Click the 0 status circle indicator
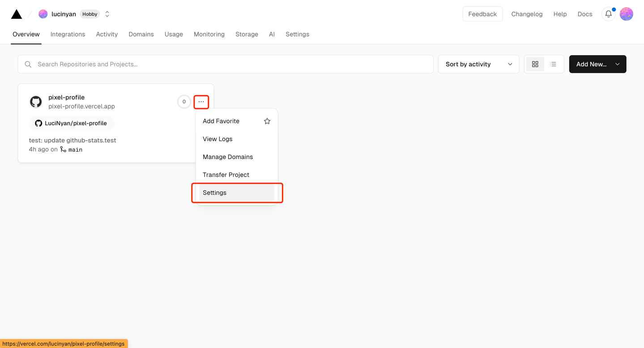This screenshot has width=644, height=348. (184, 102)
